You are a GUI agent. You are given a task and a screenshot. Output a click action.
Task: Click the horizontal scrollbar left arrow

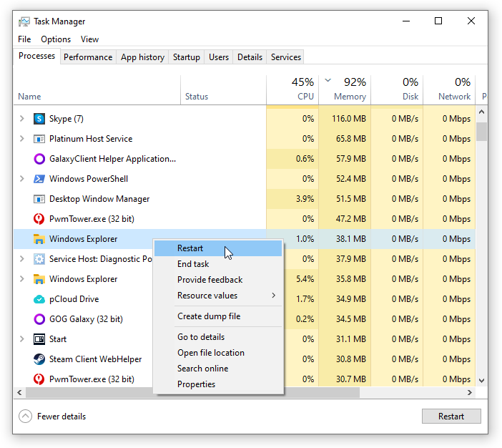click(19, 393)
